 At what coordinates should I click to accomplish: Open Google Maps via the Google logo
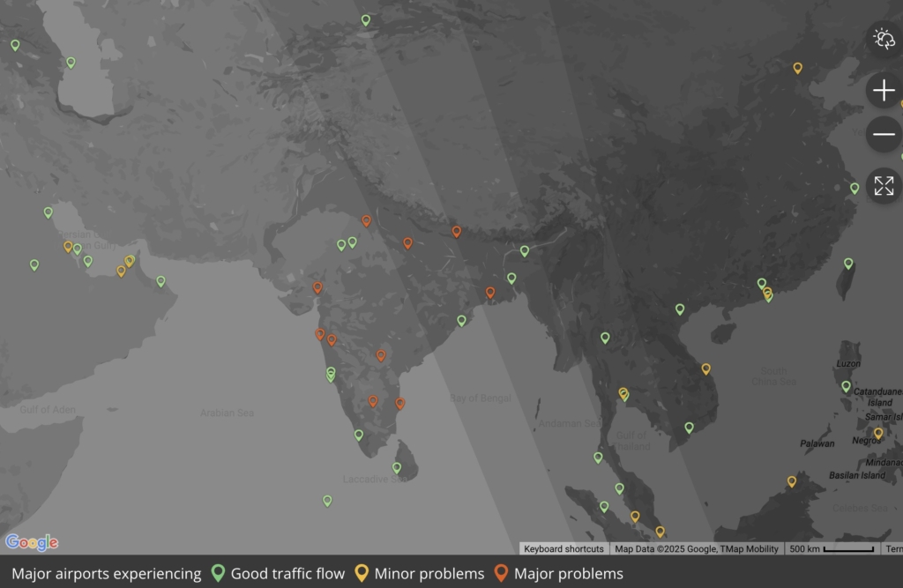[x=33, y=543]
